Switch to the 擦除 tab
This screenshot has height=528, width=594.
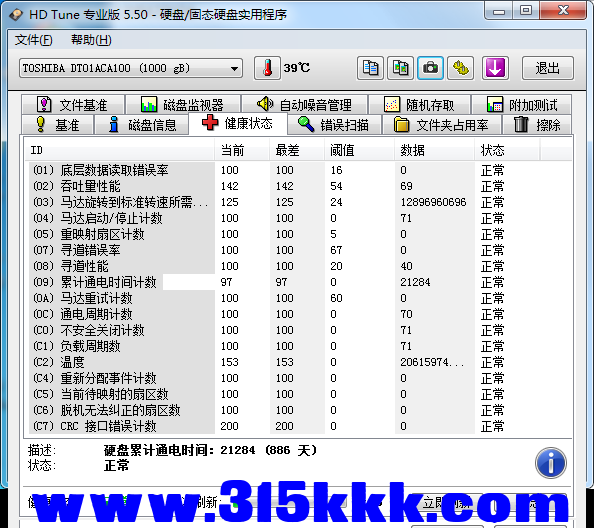pyautogui.click(x=537, y=125)
